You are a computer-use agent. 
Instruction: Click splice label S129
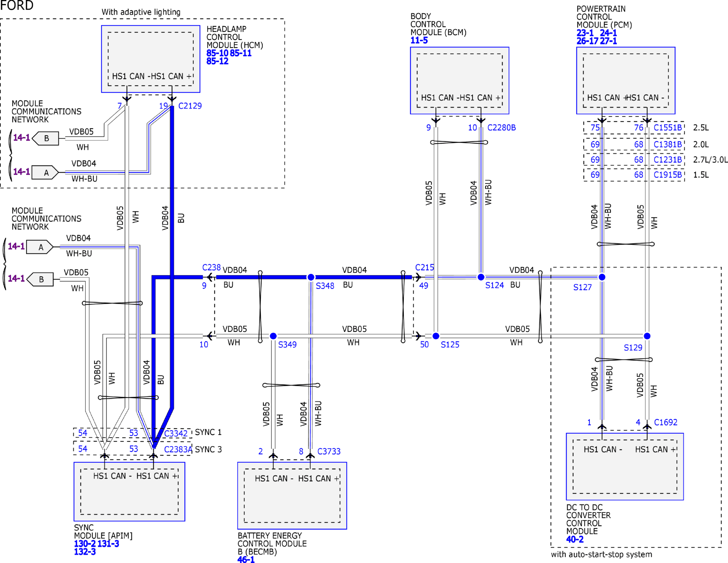(x=633, y=348)
